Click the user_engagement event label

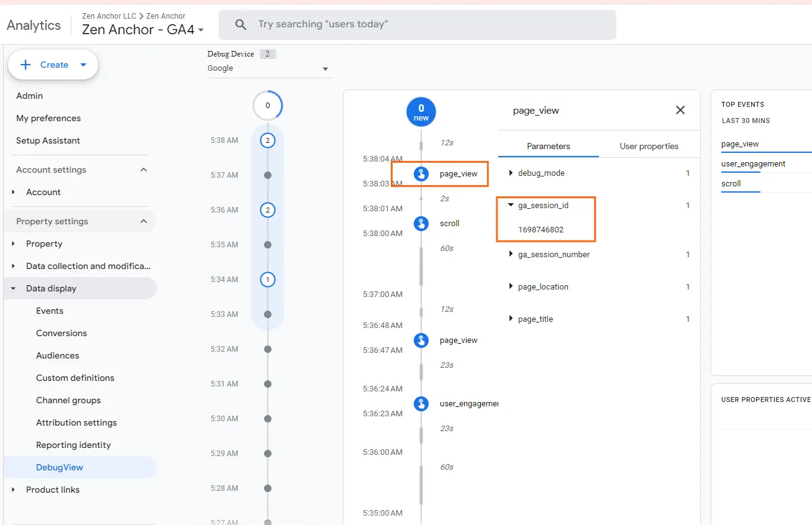tap(469, 403)
